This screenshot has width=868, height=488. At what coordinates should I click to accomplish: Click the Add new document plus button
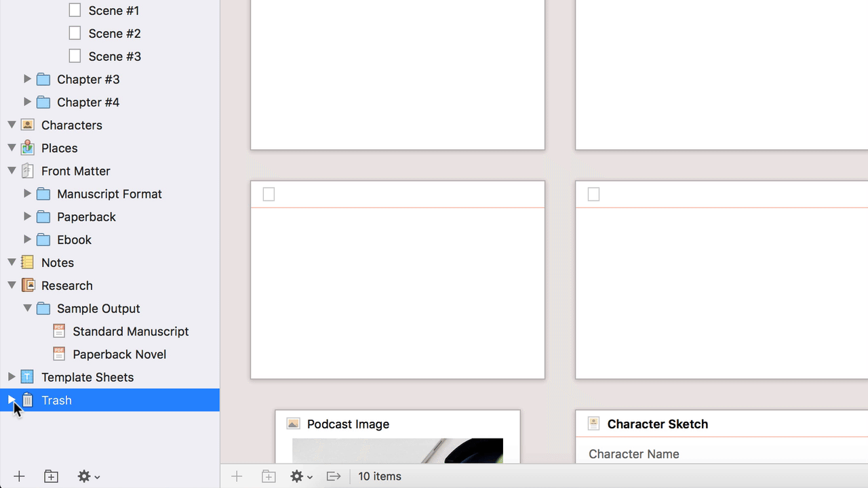tap(19, 476)
